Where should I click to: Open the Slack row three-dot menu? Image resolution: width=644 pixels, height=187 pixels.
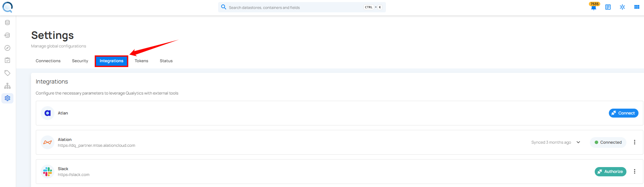coord(634,172)
